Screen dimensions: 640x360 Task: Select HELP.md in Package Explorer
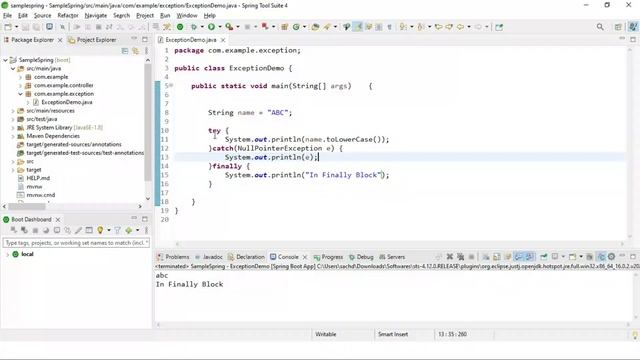click(x=38, y=178)
